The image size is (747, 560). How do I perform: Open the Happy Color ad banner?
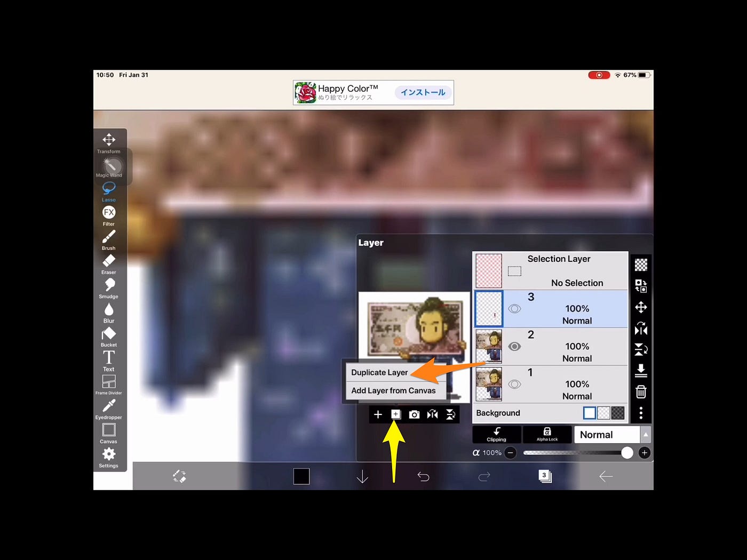pyautogui.click(x=373, y=93)
